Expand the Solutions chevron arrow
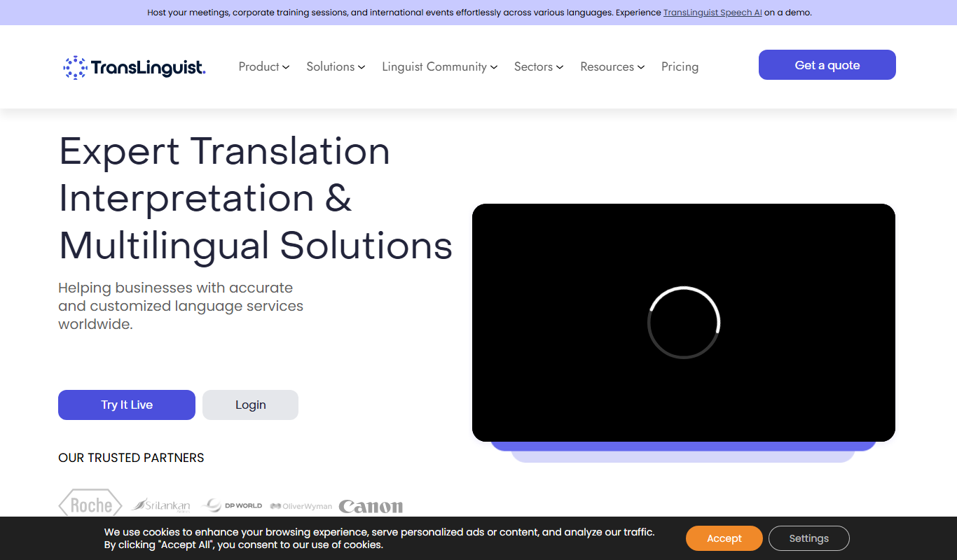This screenshot has width=957, height=560. click(362, 67)
